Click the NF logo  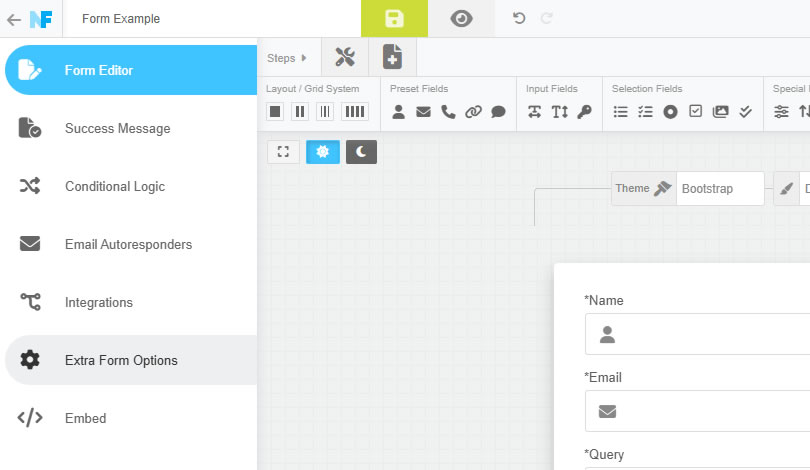point(41,20)
